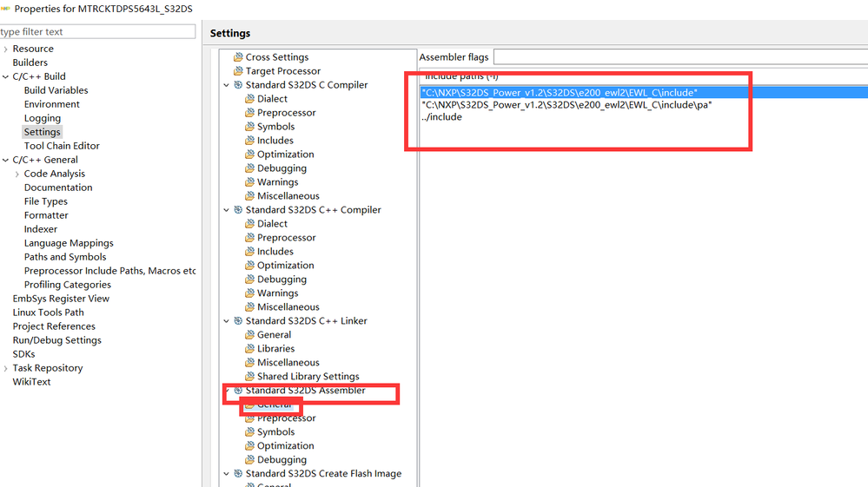Click the C Compiler Warnings icon
This screenshot has width=868, height=487.
tap(249, 181)
